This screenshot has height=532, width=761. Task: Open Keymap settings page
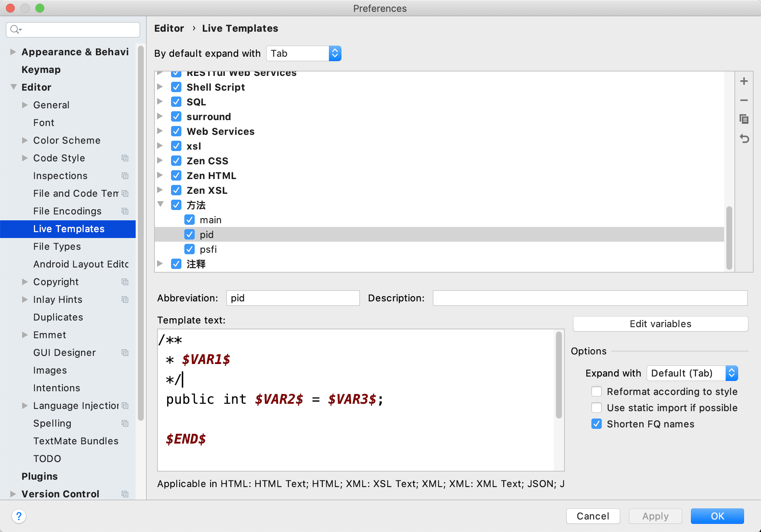(41, 70)
